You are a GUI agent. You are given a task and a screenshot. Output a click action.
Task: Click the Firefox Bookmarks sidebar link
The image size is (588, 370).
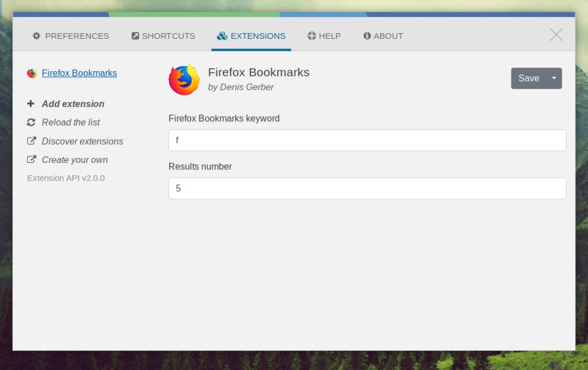click(x=79, y=73)
